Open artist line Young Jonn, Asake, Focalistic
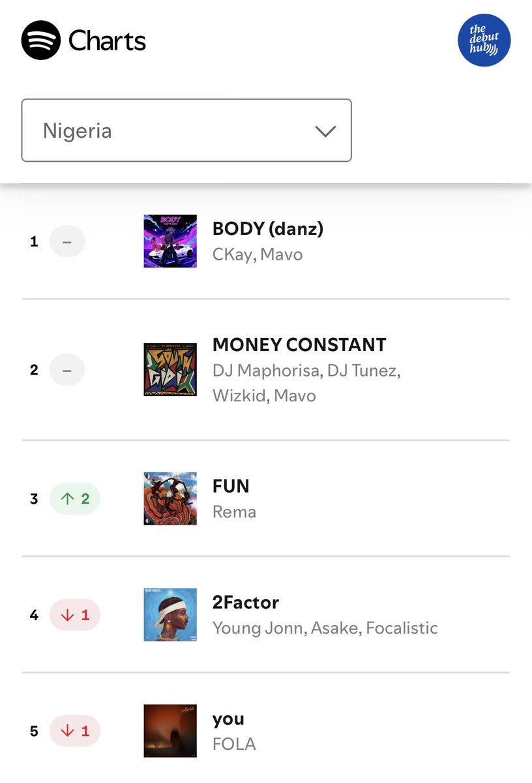The image size is (532, 783). 325,628
